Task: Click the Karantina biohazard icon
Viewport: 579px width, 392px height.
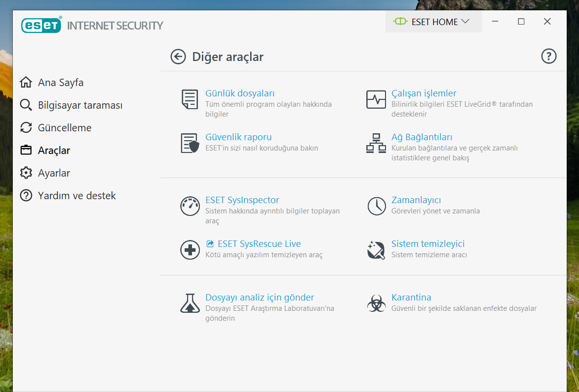Action: (x=376, y=303)
